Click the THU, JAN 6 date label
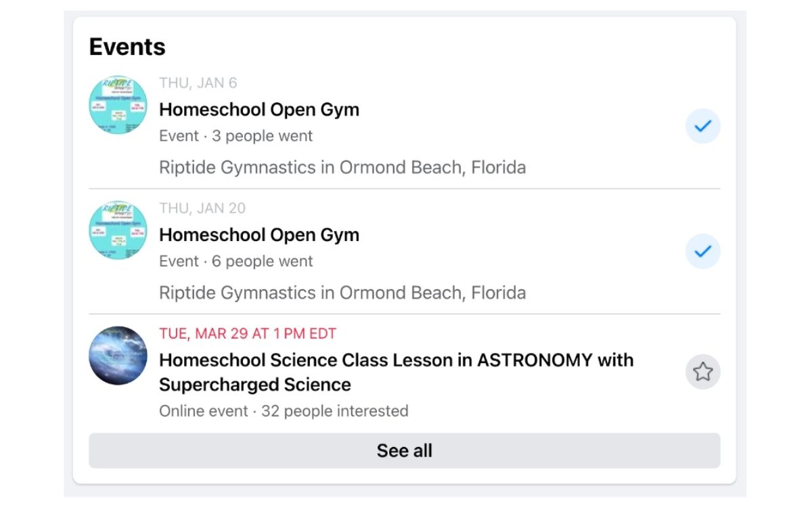 click(198, 83)
